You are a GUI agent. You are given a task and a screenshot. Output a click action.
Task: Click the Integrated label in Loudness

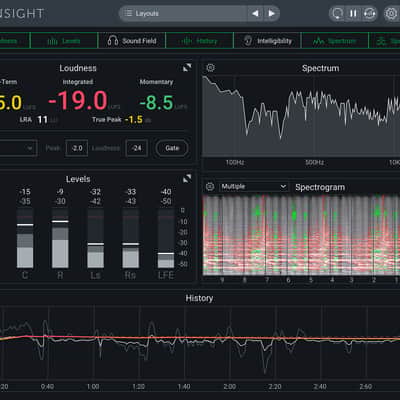[x=78, y=82]
